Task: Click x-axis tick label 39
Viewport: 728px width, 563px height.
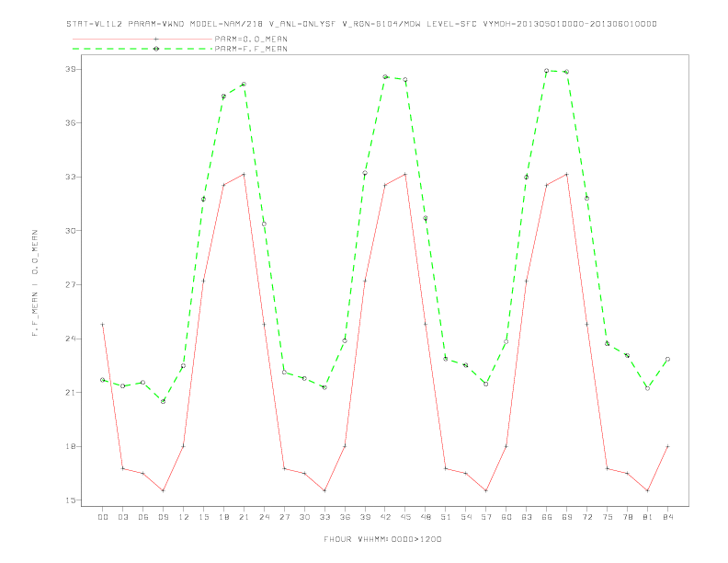Action: click(x=365, y=517)
